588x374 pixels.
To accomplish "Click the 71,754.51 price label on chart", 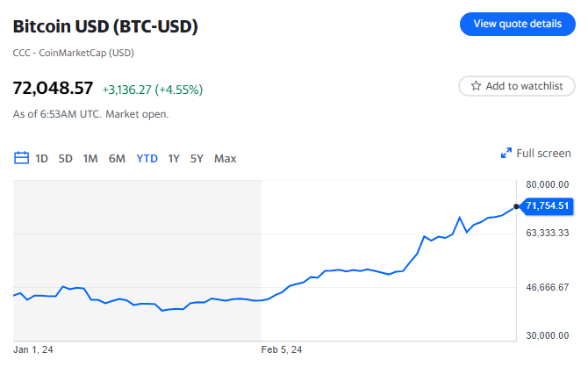I will pos(547,206).
